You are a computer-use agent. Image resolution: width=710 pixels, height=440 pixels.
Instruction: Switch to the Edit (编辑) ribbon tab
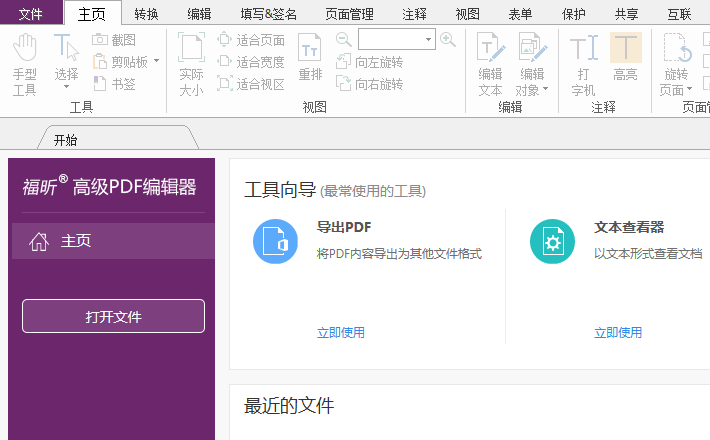[199, 14]
